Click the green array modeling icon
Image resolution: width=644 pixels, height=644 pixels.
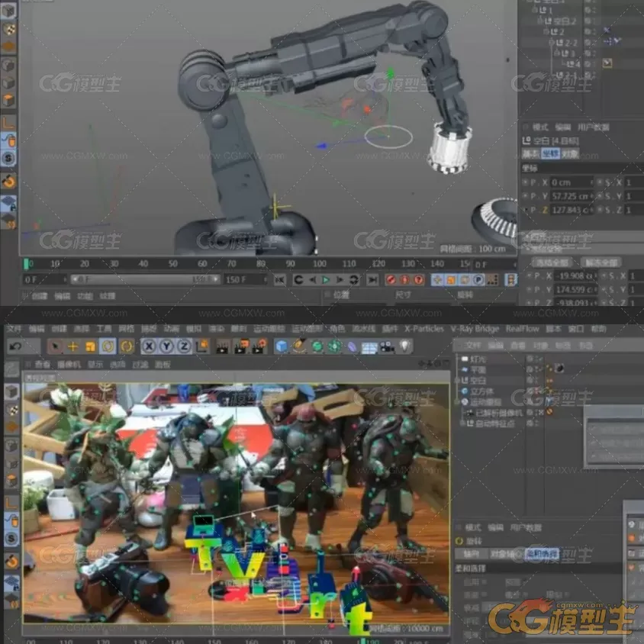pyautogui.click(x=334, y=346)
